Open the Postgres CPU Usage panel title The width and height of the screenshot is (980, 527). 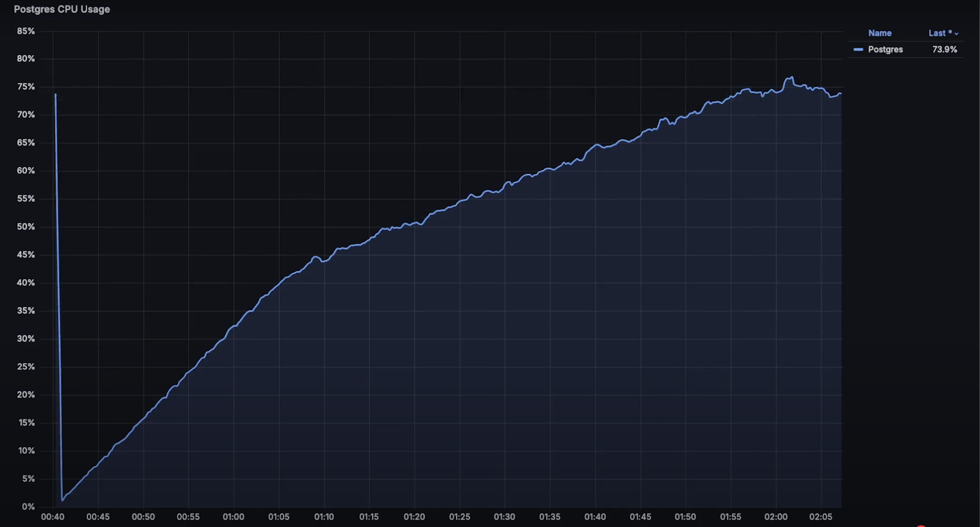point(61,9)
